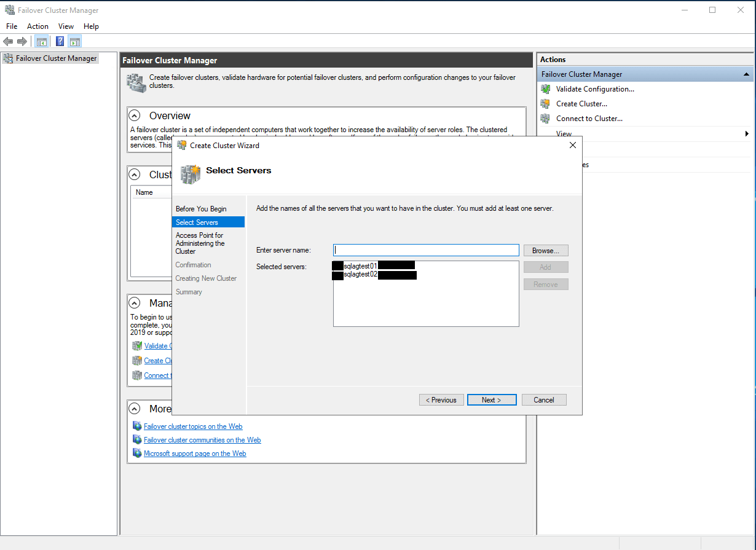756x550 pixels.
Task: Click the Back arrow in the toolbar
Action: click(8, 42)
